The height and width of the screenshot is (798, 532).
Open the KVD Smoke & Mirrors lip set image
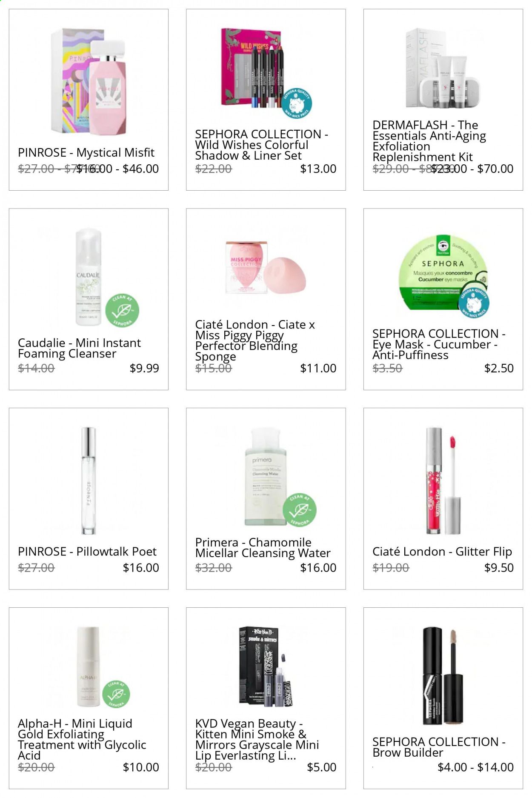tap(266, 666)
